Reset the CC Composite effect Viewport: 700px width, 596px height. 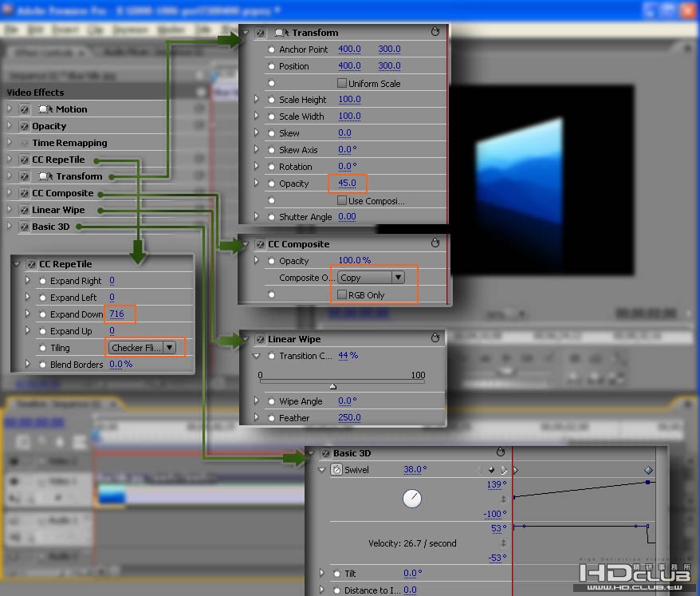[x=435, y=244]
